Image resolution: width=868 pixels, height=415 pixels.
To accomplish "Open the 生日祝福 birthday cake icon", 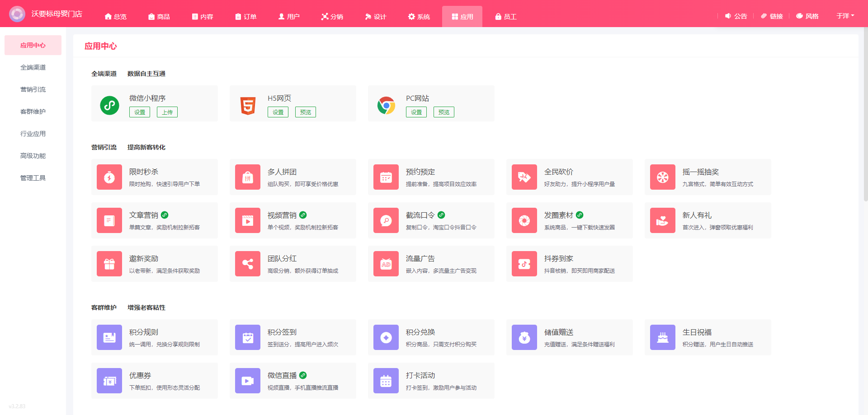I will coord(663,337).
